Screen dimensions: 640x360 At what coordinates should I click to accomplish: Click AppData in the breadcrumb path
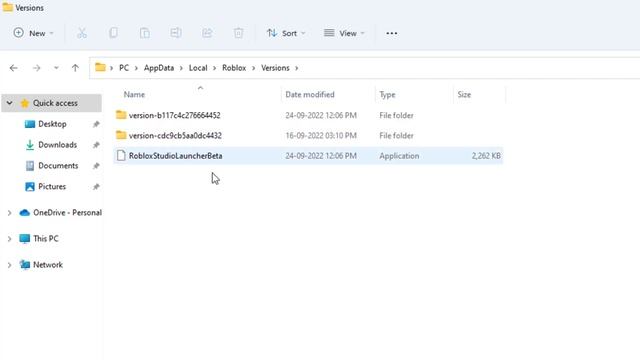point(159,68)
